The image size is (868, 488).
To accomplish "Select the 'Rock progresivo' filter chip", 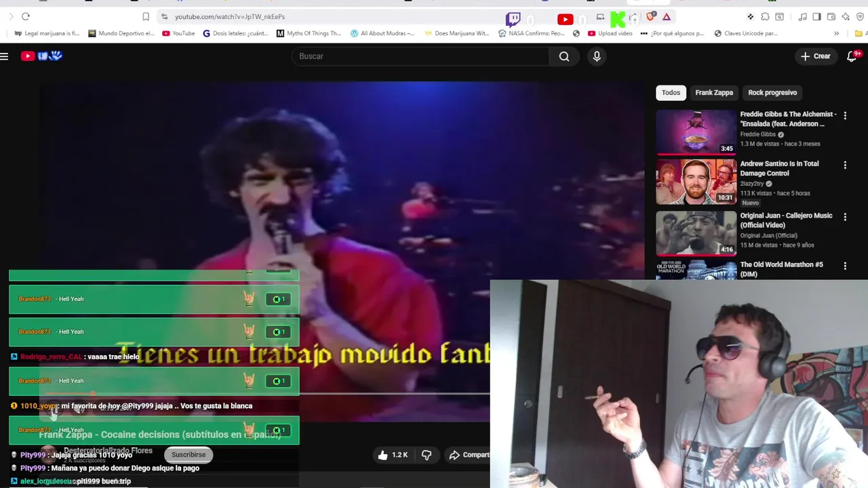I will point(772,92).
